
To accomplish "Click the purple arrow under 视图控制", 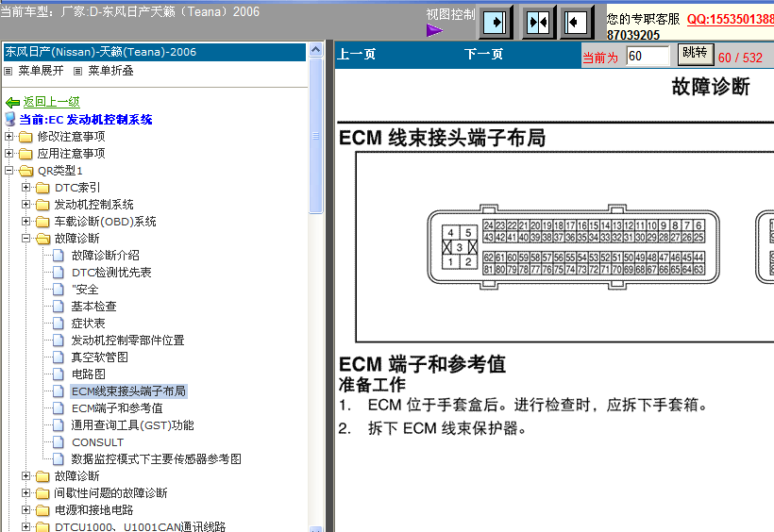I will pos(435,30).
